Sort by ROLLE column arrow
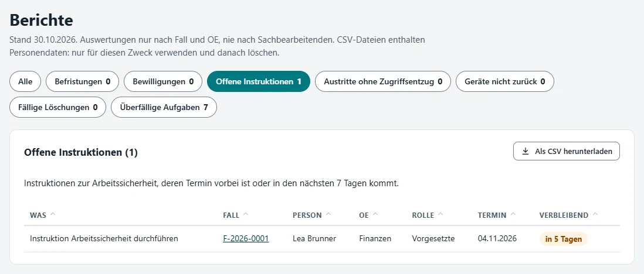 pyautogui.click(x=440, y=214)
